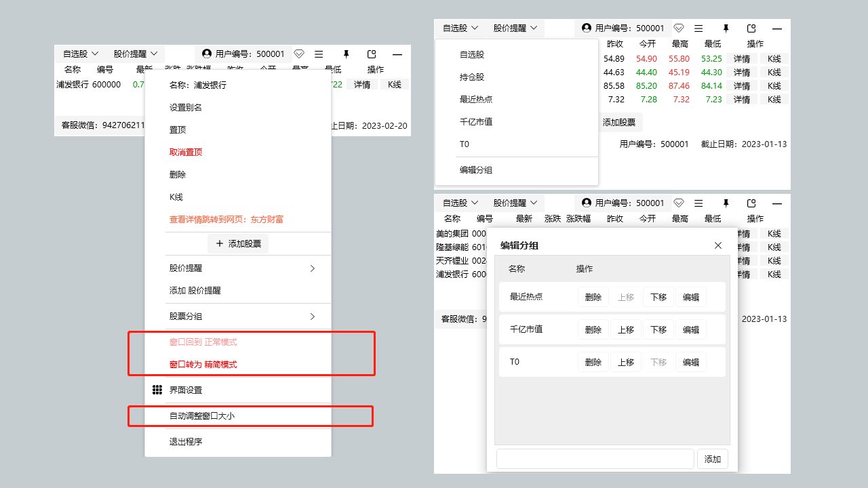Click the input field in the edit group dialog
Image resolution: width=868 pixels, height=488 pixels.
595,459
